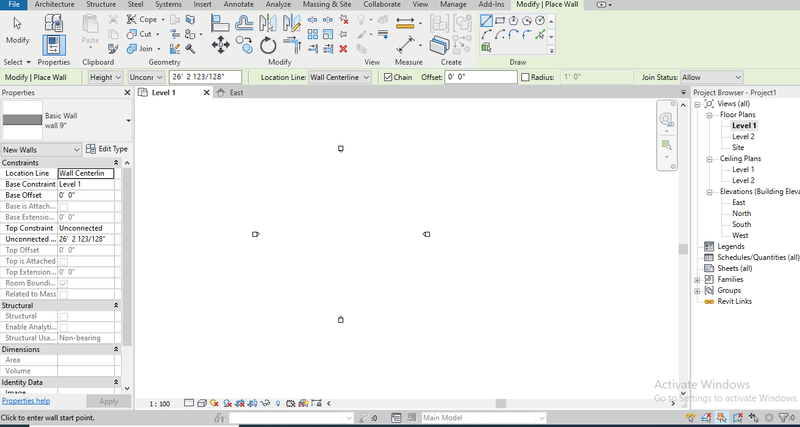Open the Height dropdown in options bar
The width and height of the screenshot is (800, 427).
(x=106, y=78)
